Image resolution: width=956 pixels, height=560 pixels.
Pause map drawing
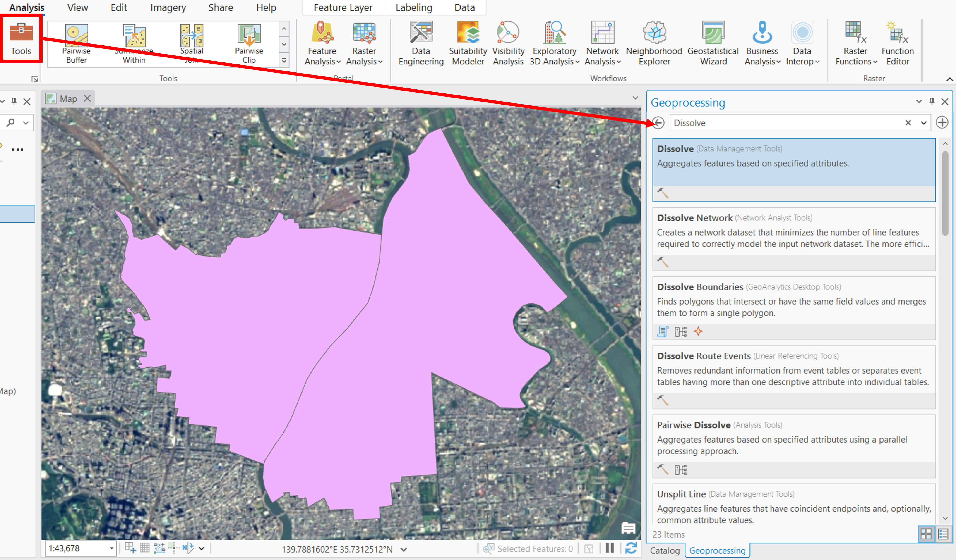(x=610, y=548)
